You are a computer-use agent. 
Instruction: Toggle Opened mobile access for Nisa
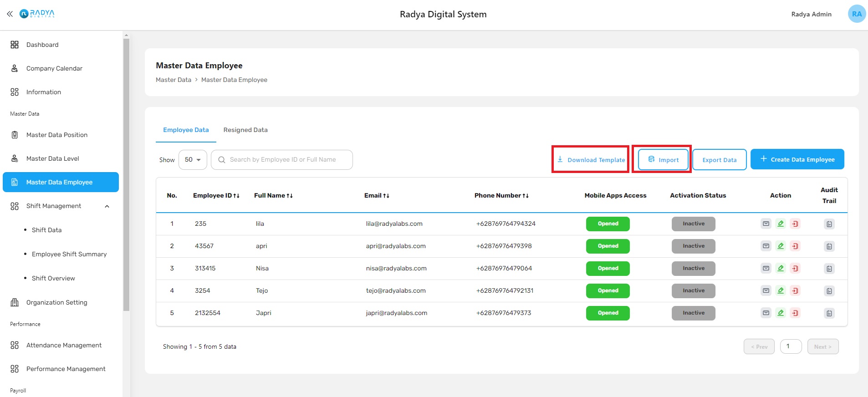tap(608, 269)
